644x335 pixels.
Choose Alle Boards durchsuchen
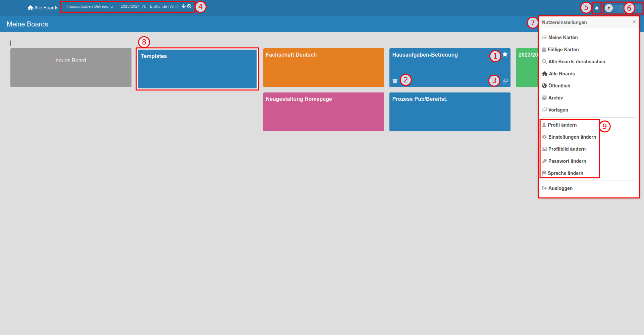point(577,62)
